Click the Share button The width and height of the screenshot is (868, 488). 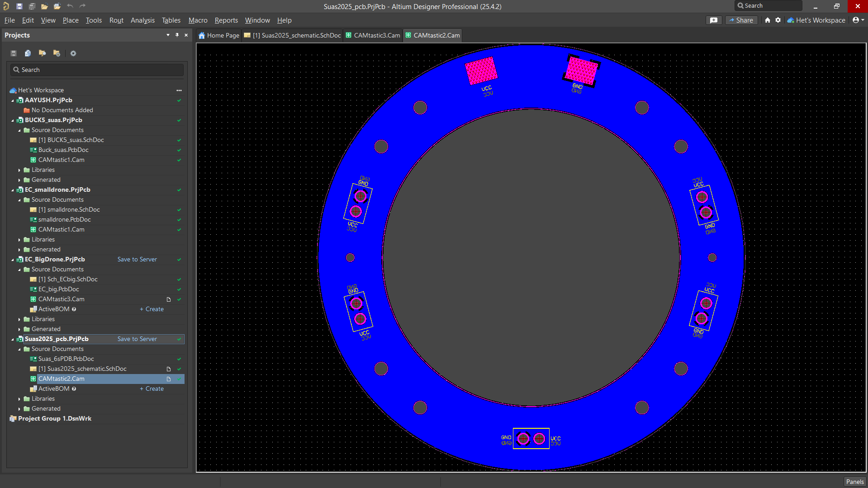tap(741, 20)
